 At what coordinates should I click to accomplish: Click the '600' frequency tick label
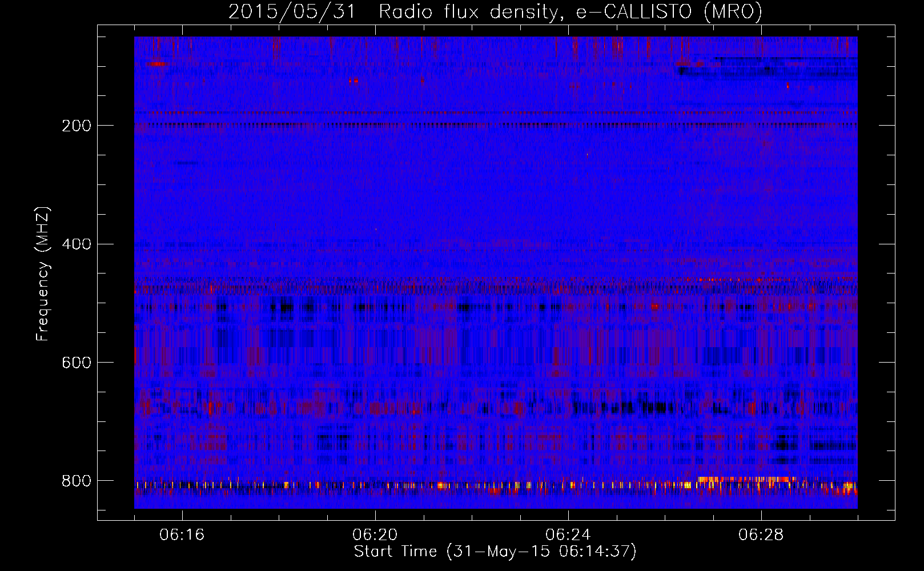click(x=77, y=363)
